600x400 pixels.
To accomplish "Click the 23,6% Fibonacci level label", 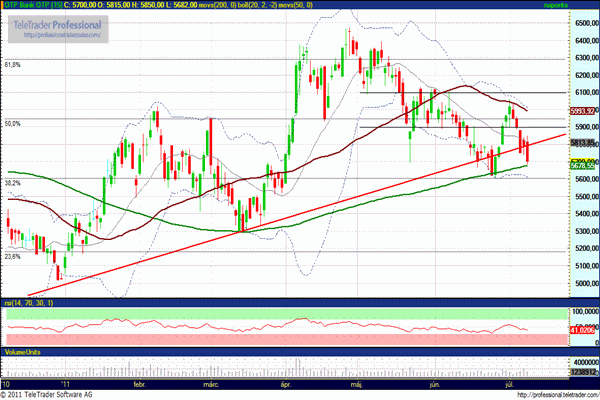I will click(x=14, y=256).
